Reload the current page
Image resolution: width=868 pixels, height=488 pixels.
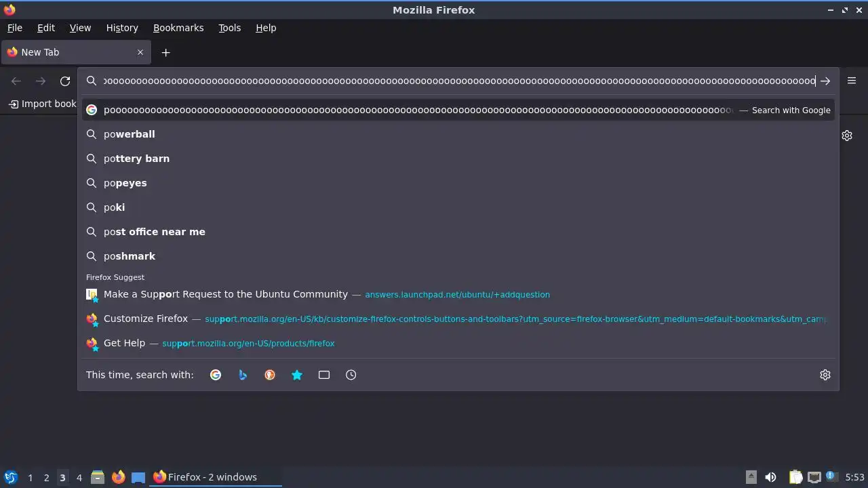[x=65, y=81]
